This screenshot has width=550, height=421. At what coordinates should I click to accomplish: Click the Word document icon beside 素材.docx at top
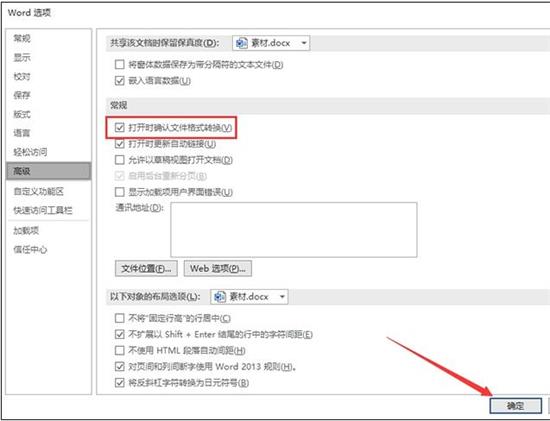[x=242, y=43]
